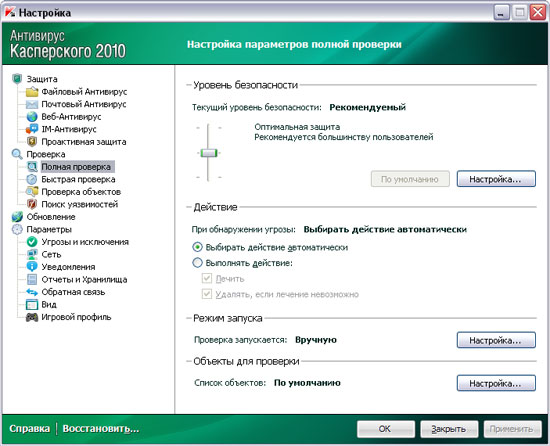Click the Восстановить link

tap(101, 428)
